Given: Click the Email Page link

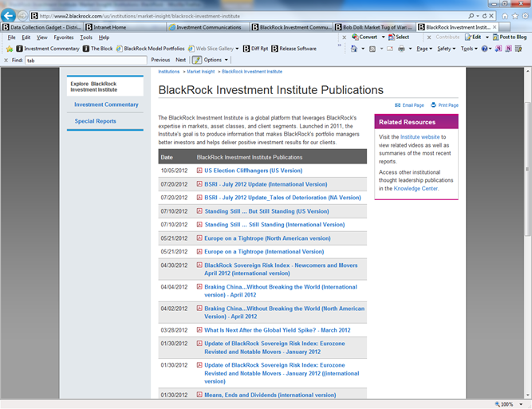Looking at the screenshot, I should click(409, 105).
